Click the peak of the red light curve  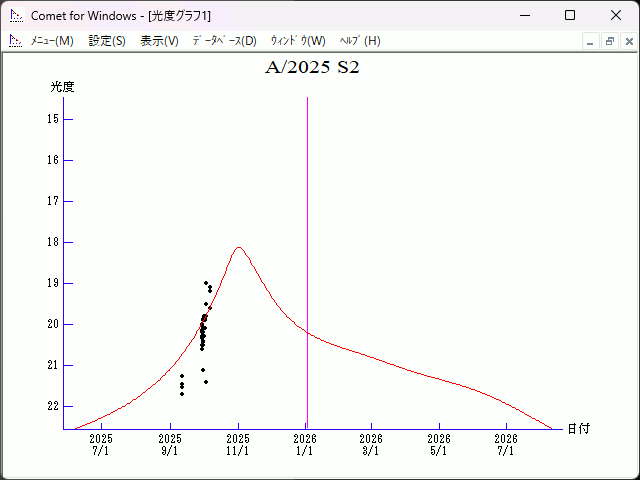238,247
